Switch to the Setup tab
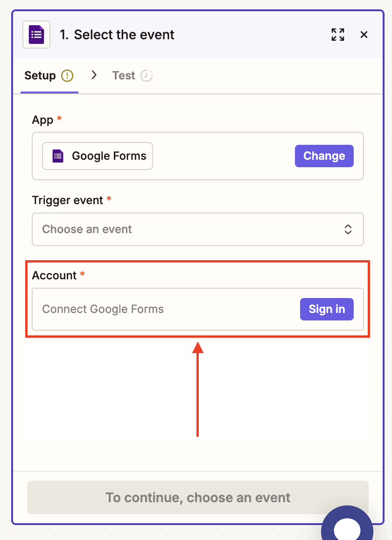The width and height of the screenshot is (392, 540). (x=40, y=76)
